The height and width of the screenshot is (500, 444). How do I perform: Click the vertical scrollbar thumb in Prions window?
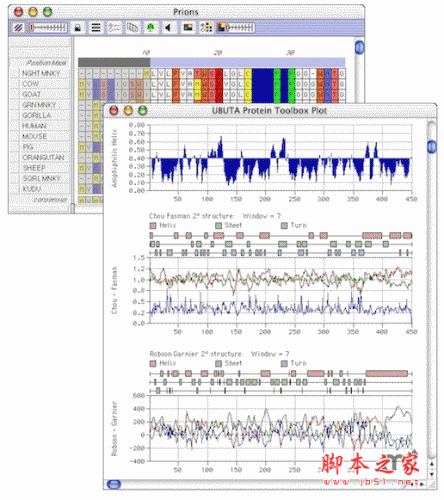point(359,47)
